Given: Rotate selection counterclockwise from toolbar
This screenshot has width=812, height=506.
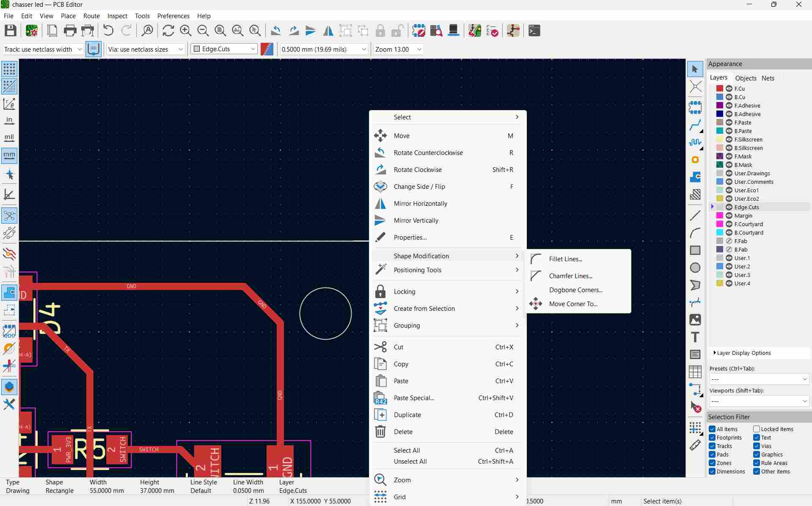Looking at the screenshot, I should (276, 30).
